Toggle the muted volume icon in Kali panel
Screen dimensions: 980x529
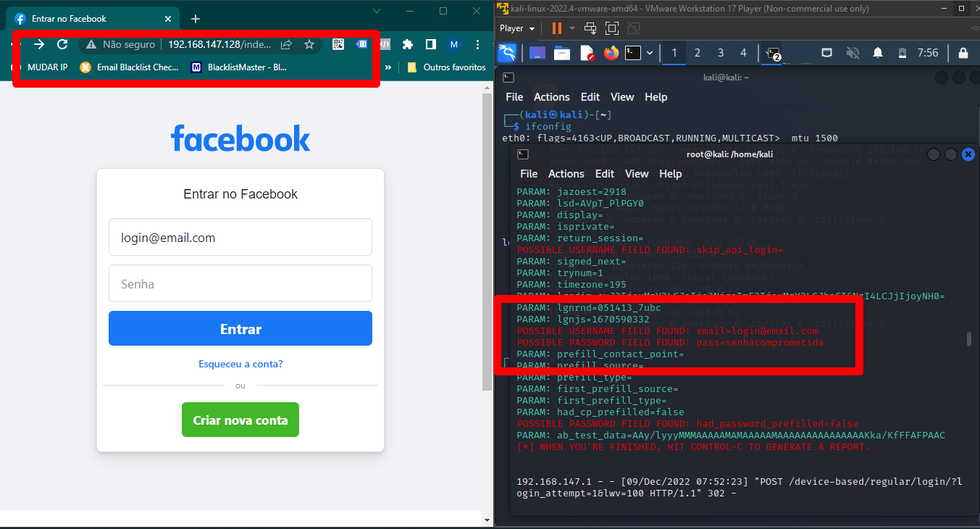(x=853, y=53)
